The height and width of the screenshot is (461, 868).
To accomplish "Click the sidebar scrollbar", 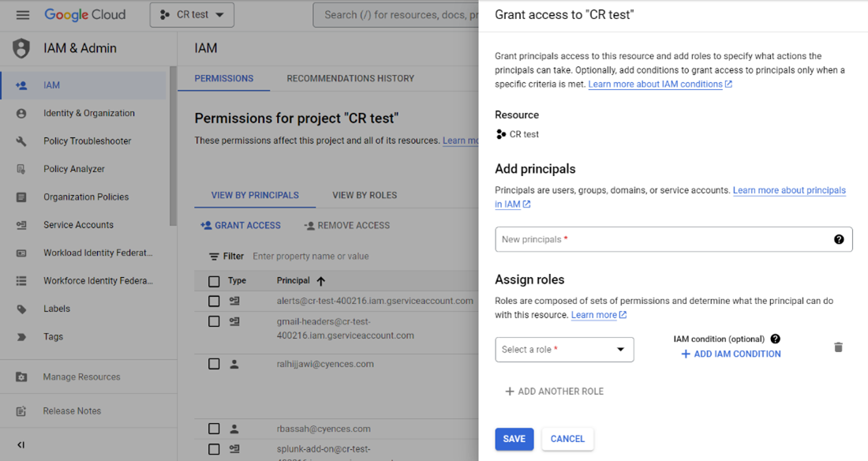I will [x=174, y=147].
